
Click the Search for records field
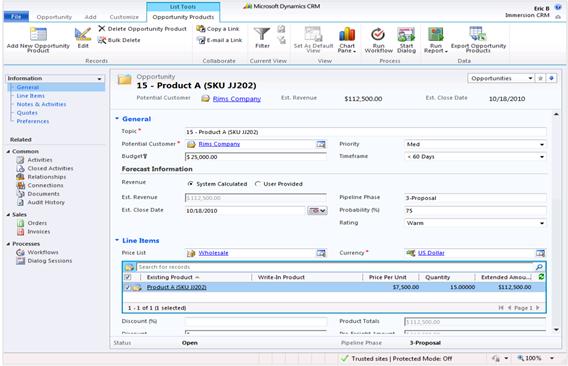[x=334, y=267]
